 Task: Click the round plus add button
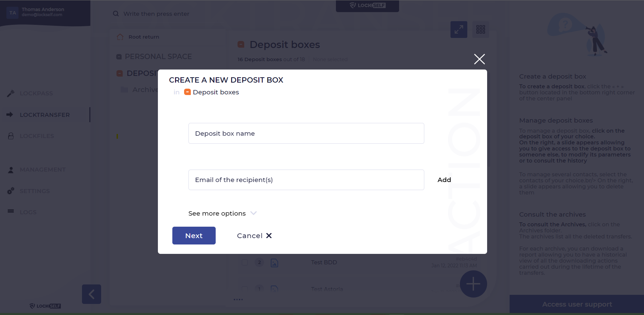473,284
